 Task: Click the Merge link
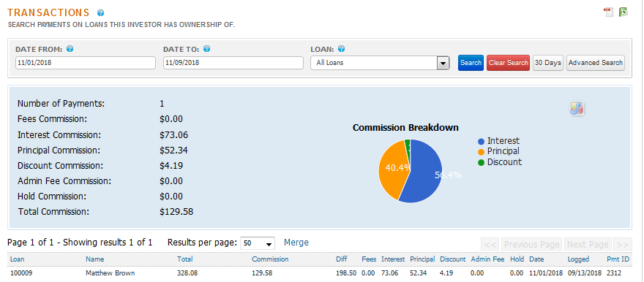tap(296, 243)
